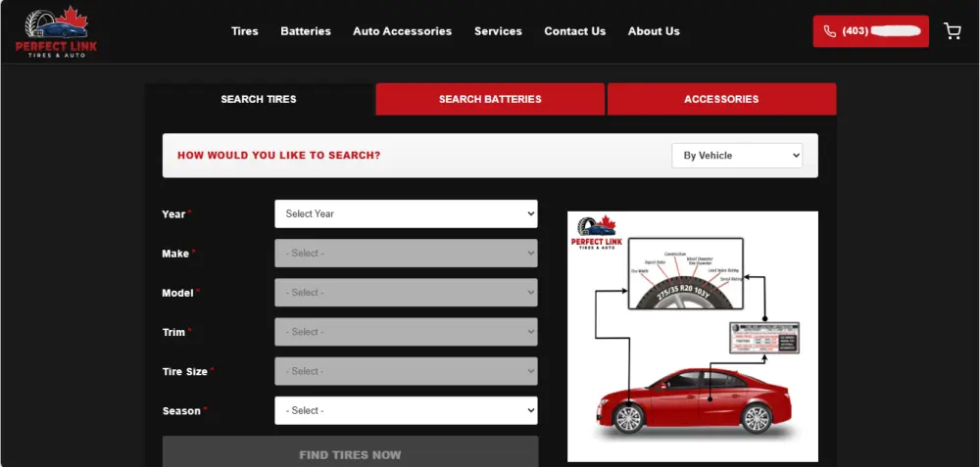Open the Auto Accessories menu

[x=403, y=31]
